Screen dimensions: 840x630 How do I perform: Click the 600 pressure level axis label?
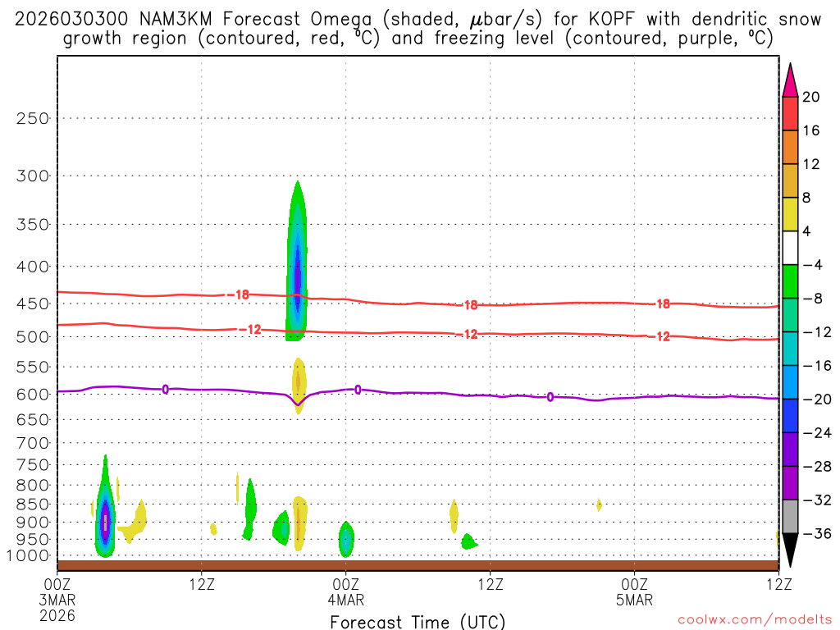[33, 395]
